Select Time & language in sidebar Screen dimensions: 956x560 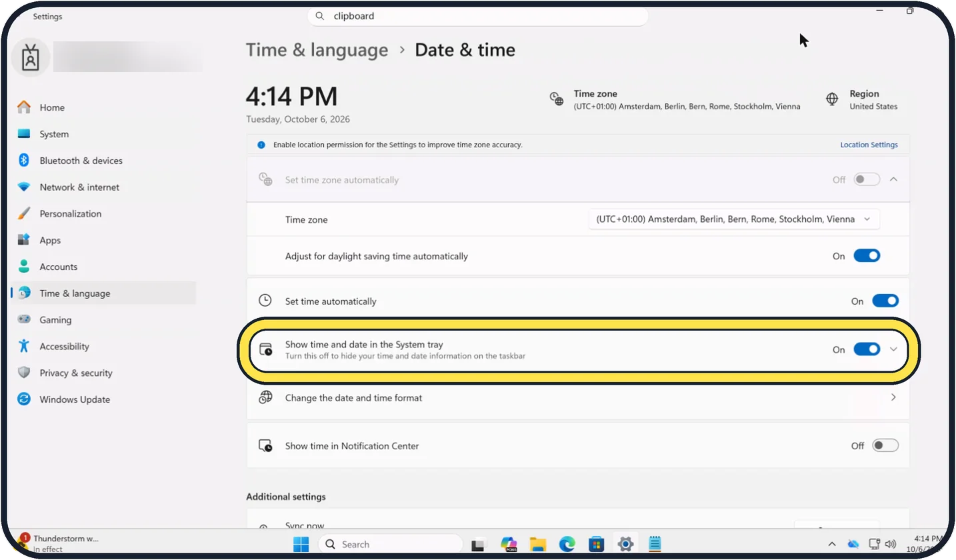coord(103,293)
